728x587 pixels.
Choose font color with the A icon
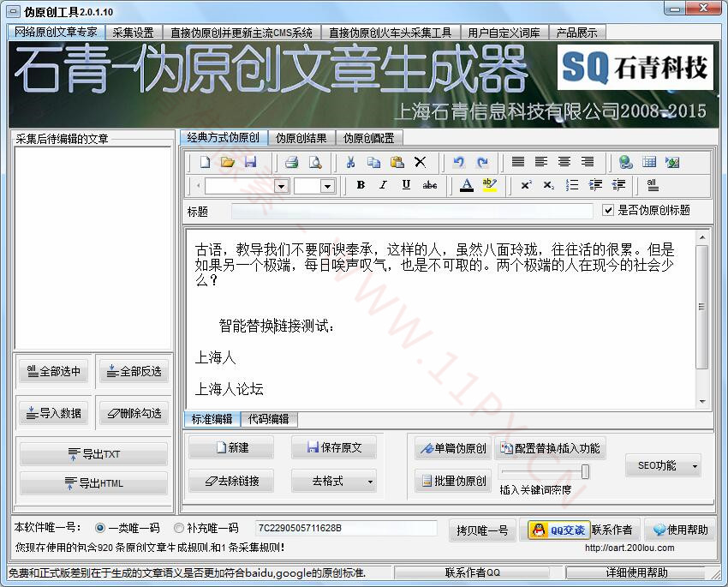pyautogui.click(x=467, y=185)
